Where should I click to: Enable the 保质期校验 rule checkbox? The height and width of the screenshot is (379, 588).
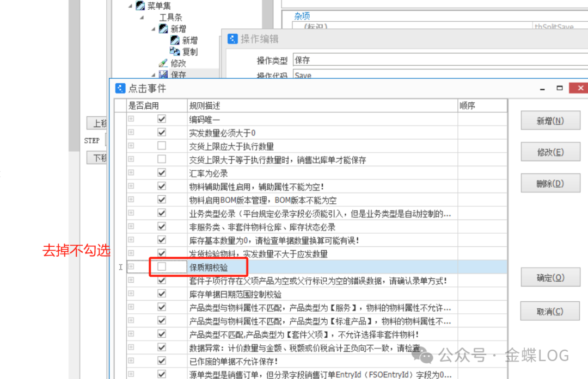point(162,267)
